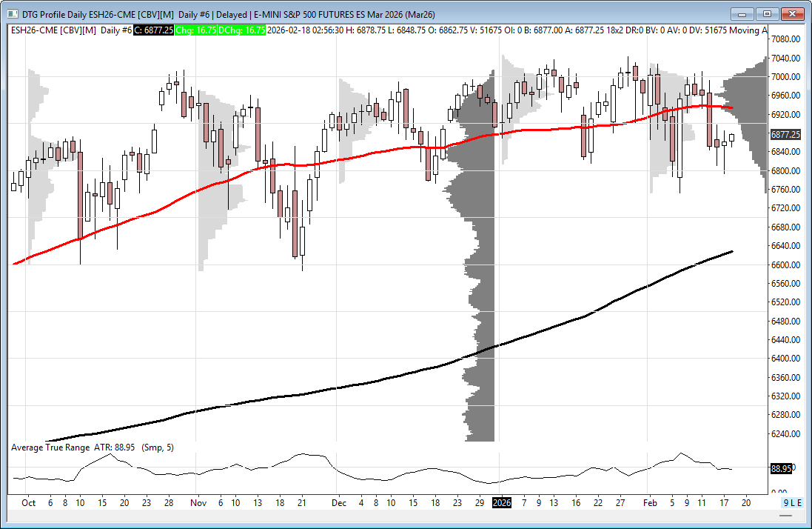Viewport: 812px width, 529px height.
Task: Click the Oct label on date axis
Action: [x=28, y=502]
